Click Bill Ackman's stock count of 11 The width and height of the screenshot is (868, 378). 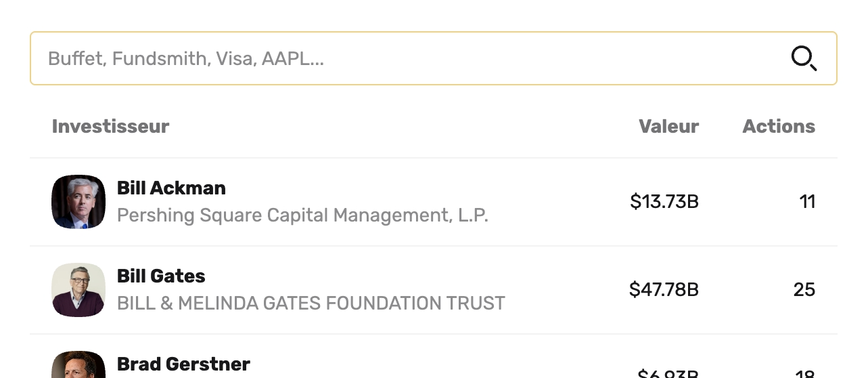[807, 202]
